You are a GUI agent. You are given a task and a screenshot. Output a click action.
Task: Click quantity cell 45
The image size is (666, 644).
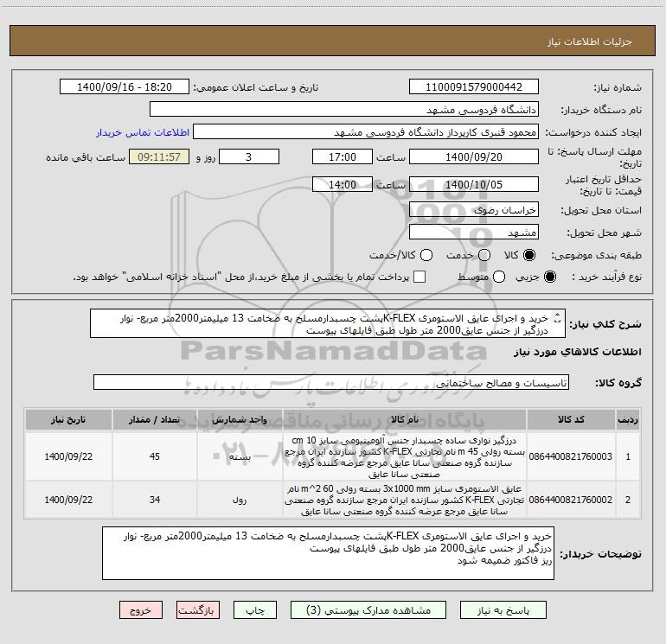(154, 456)
